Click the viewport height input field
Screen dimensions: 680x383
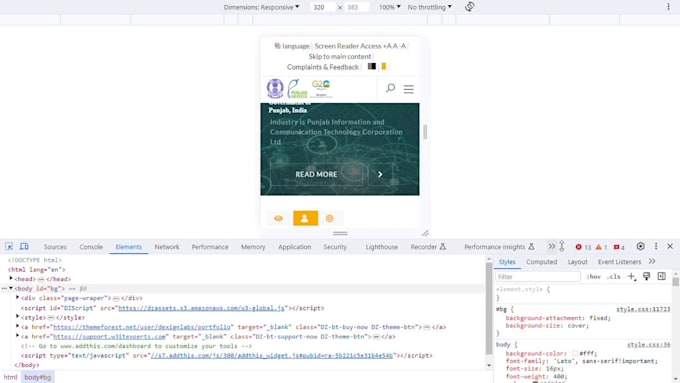pos(356,7)
